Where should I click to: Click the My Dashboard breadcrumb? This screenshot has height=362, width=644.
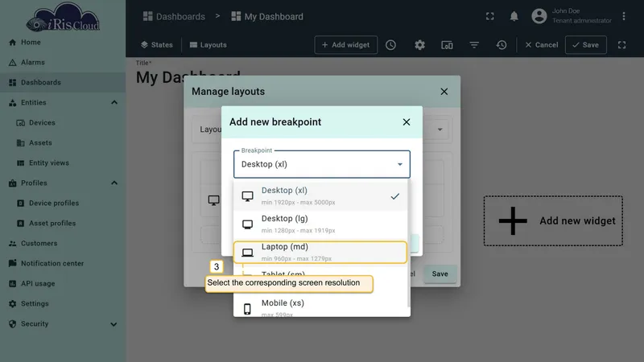[267, 16]
